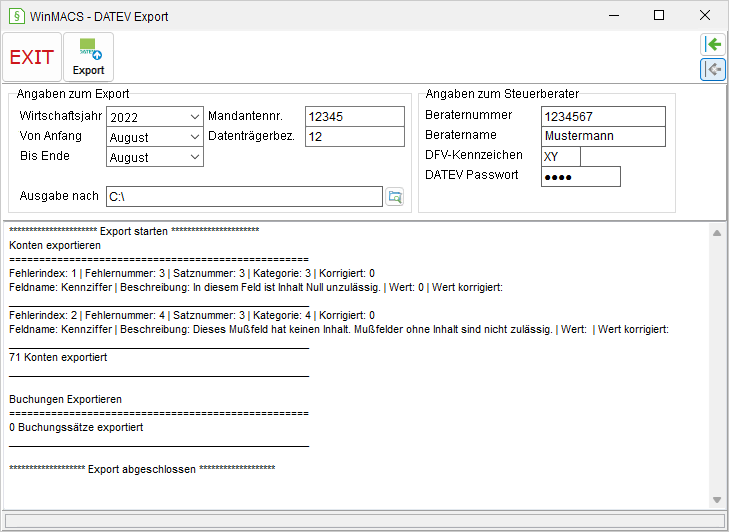Screen dimensions: 731x532
Task: Click the 'Angaben zum Steuerberater' group label
Action: [502, 94]
